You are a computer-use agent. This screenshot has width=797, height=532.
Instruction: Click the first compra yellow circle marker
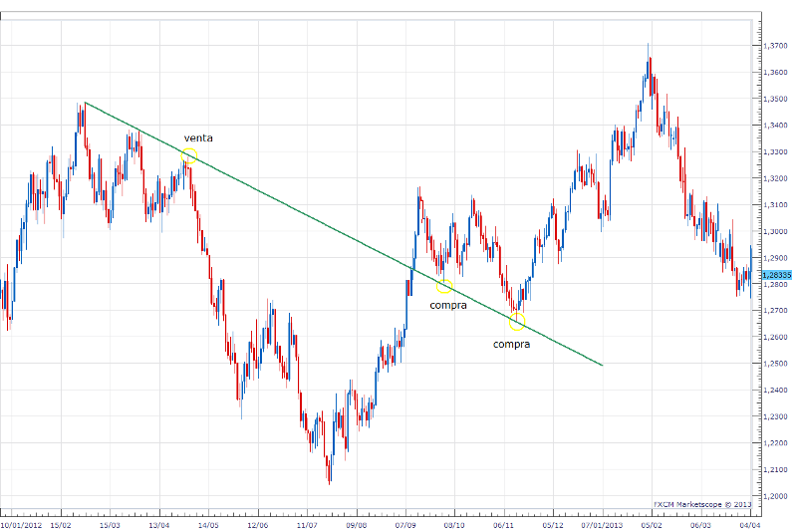point(444,286)
